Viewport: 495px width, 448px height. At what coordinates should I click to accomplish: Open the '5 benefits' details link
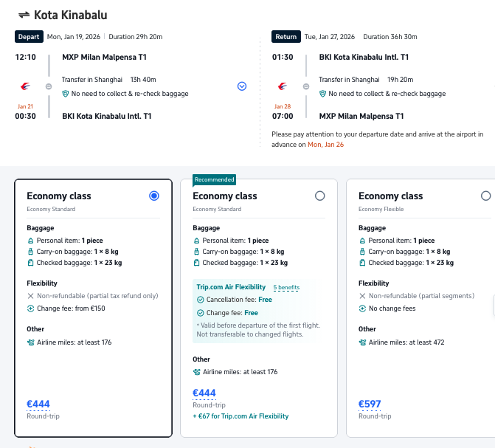[x=287, y=287]
